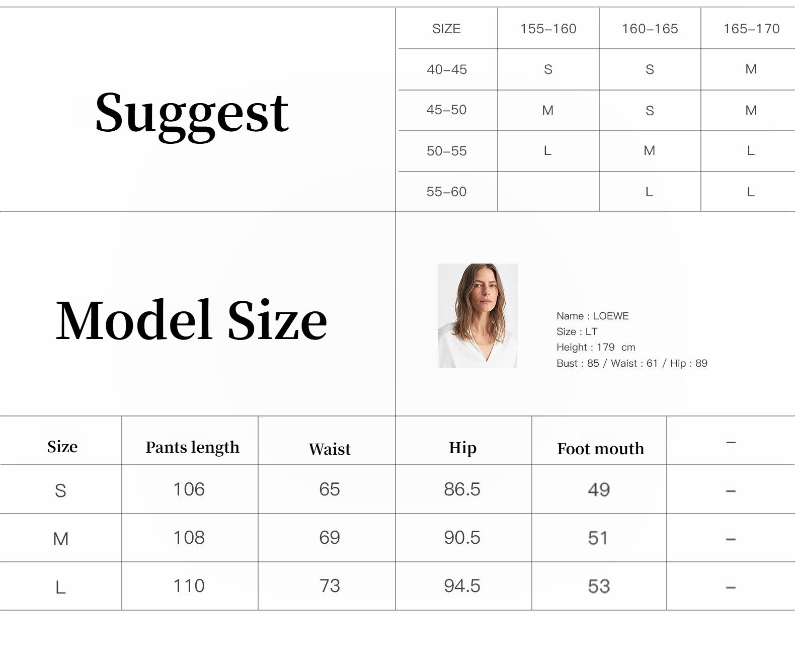Select the 160–165 height column header
The width and height of the screenshot is (795, 672).
(650, 29)
